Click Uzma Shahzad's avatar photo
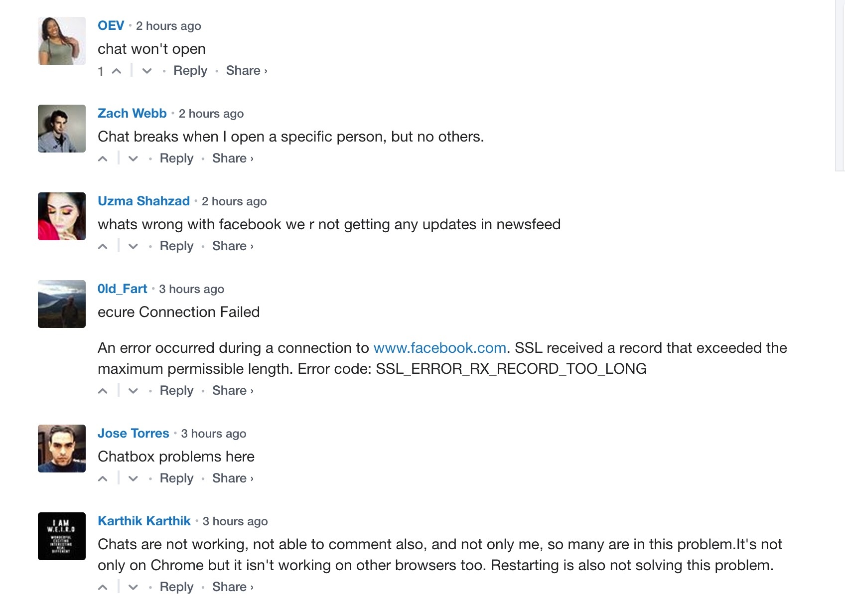845x616 pixels. point(62,216)
